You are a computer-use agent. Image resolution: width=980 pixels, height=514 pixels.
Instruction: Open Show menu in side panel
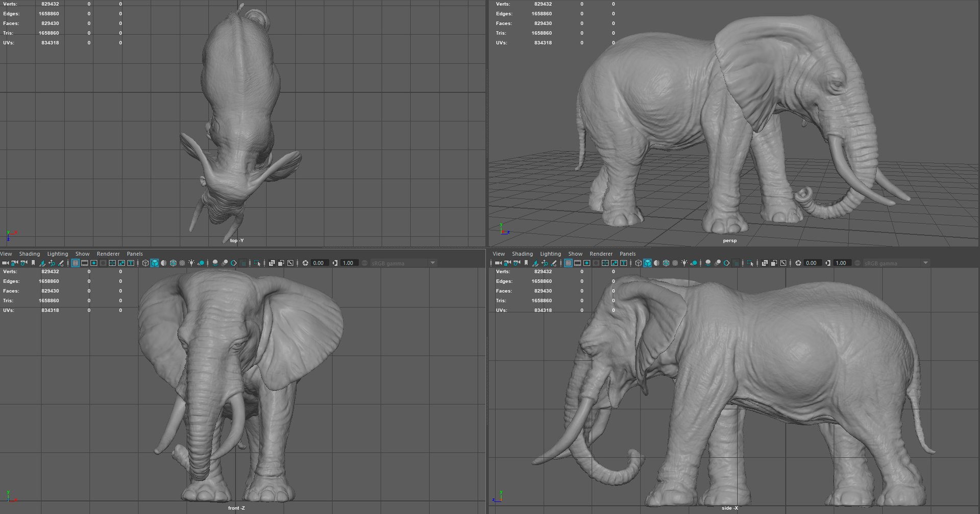point(575,253)
